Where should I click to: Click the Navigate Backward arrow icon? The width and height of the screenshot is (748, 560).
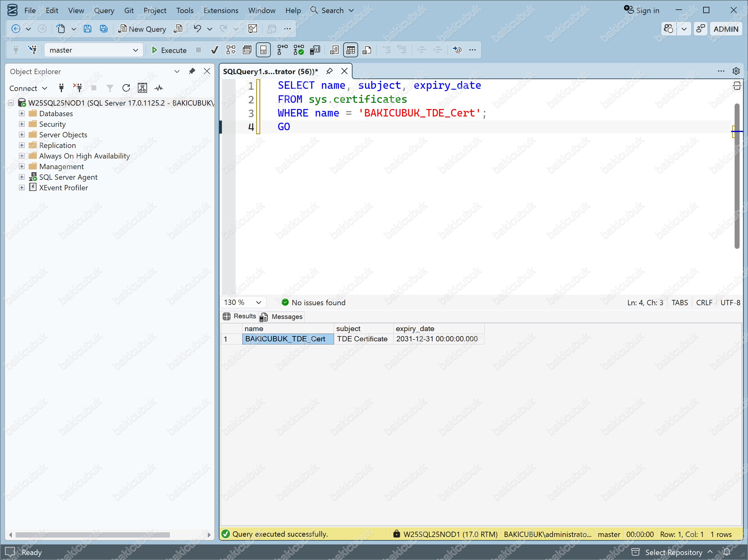(x=16, y=29)
